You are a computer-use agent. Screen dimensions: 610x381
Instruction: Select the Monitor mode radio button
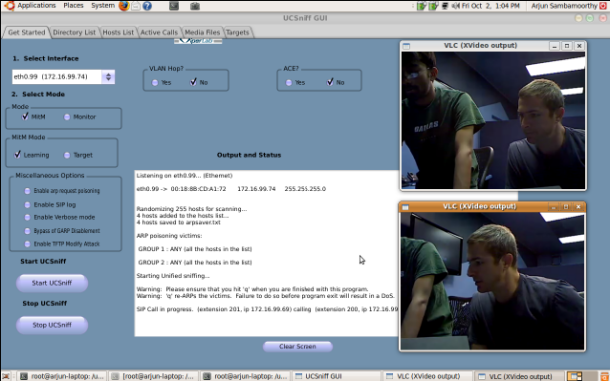point(67,117)
